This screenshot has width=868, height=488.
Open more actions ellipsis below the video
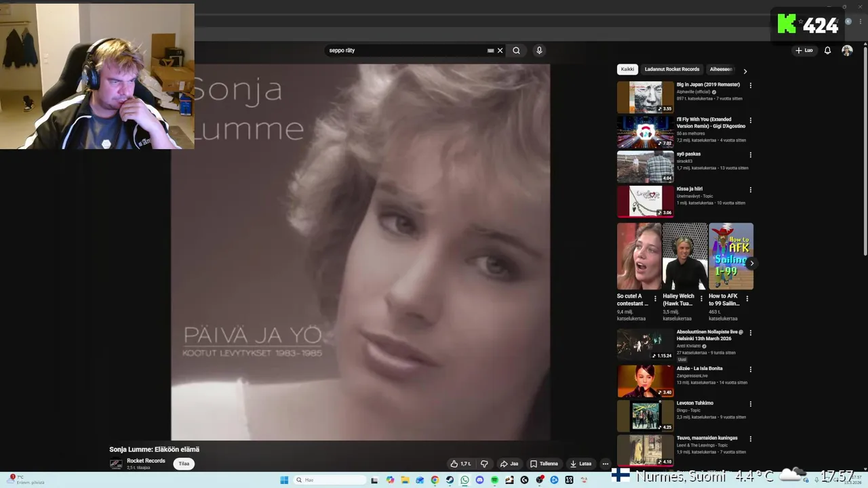(x=606, y=464)
